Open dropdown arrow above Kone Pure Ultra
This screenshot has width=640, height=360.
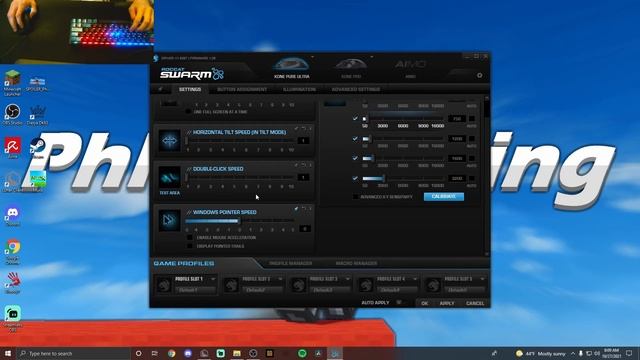point(312,57)
